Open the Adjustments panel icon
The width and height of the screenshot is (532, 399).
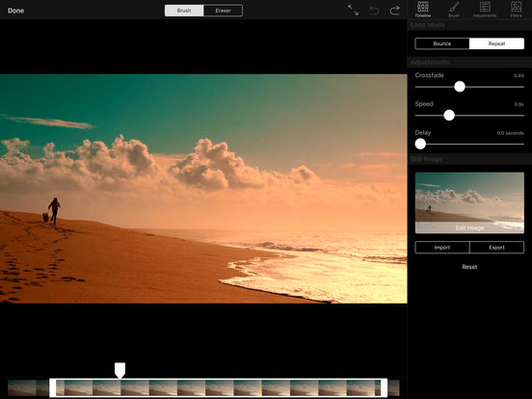[485, 10]
